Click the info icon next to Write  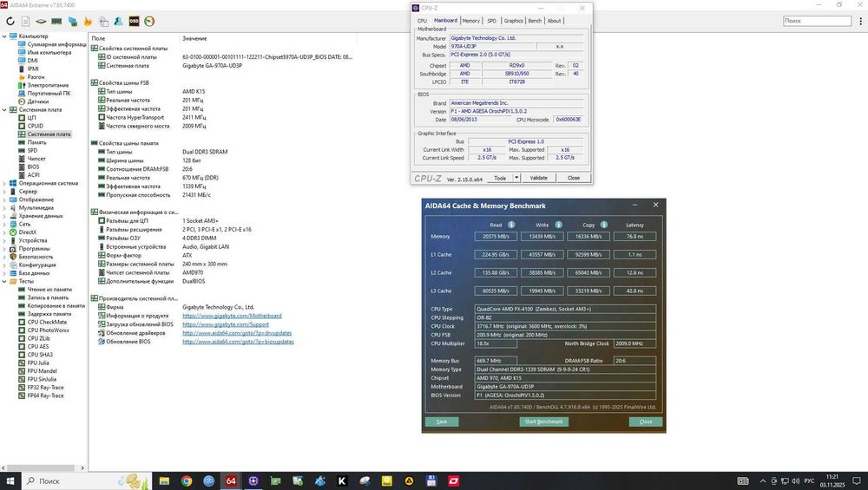[558, 225]
